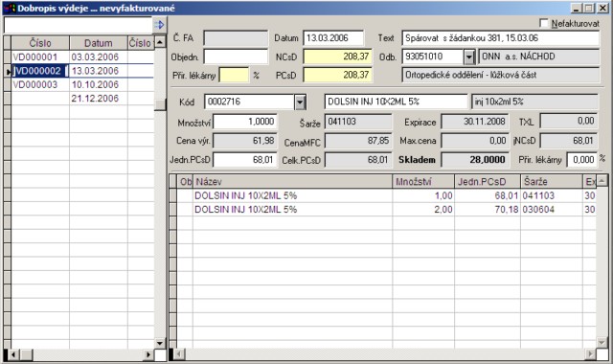Click the Jedn.PCsD column header
Image resolution: width=613 pixels, height=364 pixels.
(488, 182)
